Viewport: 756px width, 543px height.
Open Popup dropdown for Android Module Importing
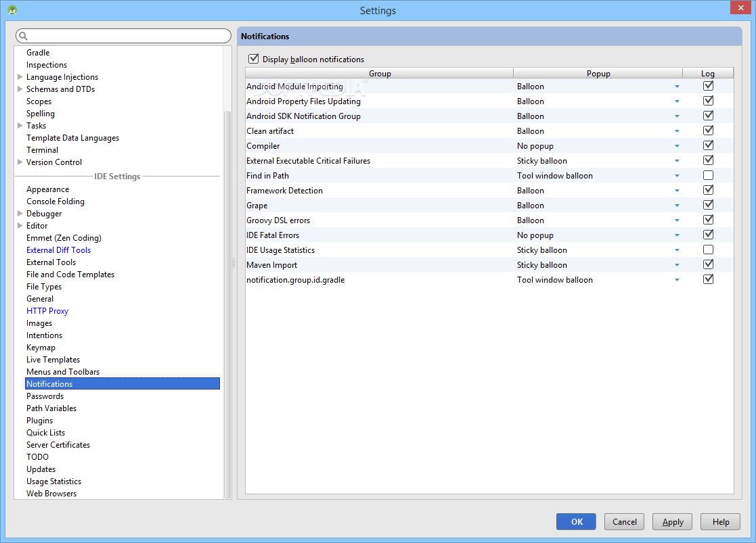pos(677,87)
